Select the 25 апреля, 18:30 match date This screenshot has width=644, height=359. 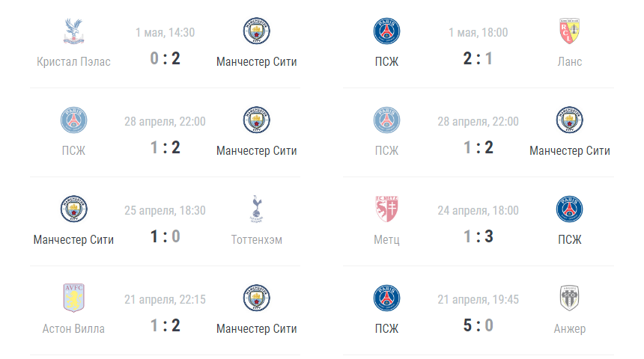(165, 210)
